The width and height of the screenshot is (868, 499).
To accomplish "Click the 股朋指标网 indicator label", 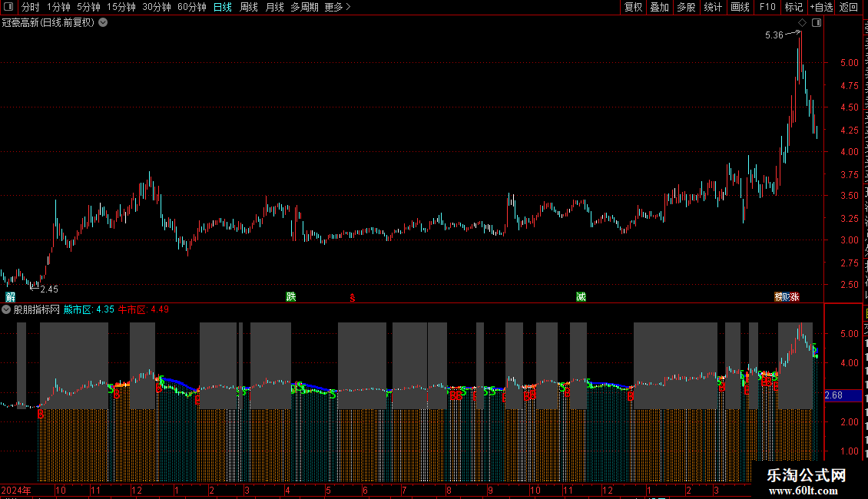I will [37, 310].
